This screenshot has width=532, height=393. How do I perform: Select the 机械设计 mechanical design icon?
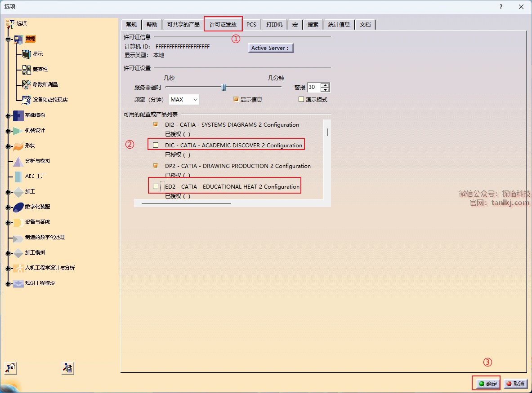click(18, 131)
